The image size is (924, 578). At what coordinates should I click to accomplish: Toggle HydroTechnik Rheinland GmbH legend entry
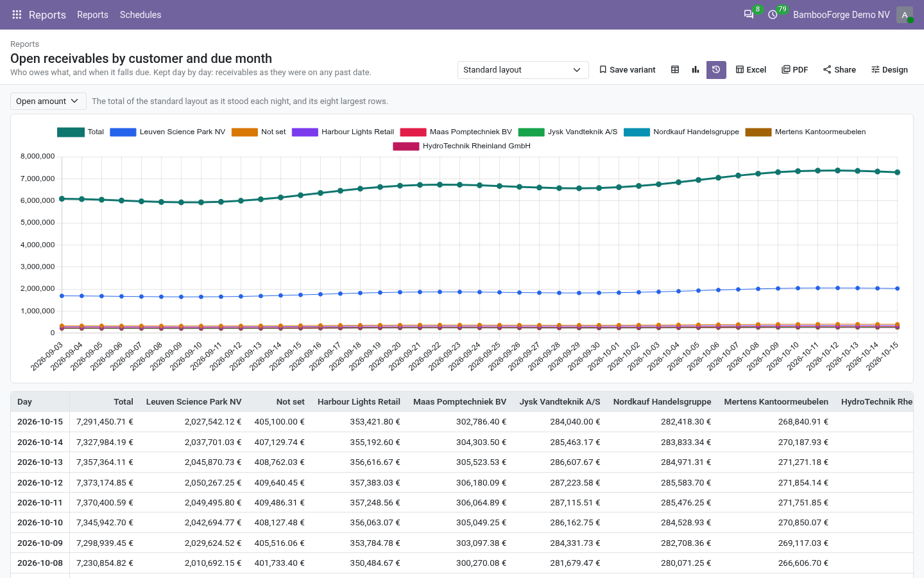tap(462, 146)
